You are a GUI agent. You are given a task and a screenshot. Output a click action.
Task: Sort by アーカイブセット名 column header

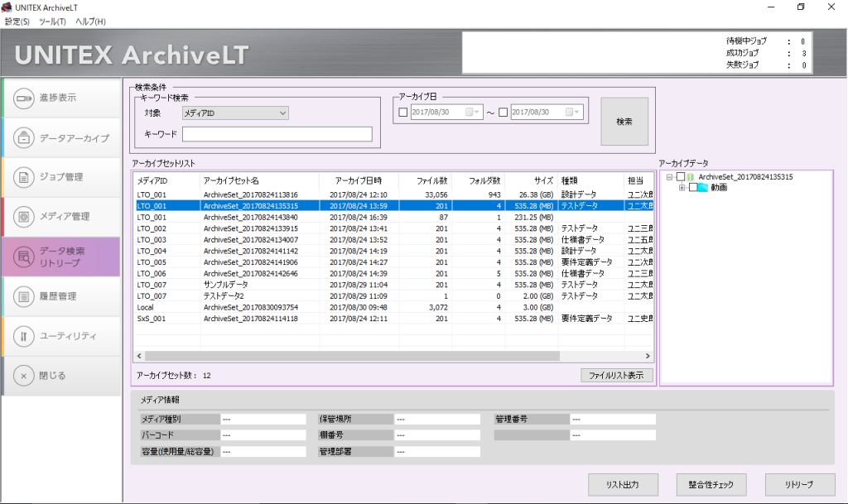[259, 180]
